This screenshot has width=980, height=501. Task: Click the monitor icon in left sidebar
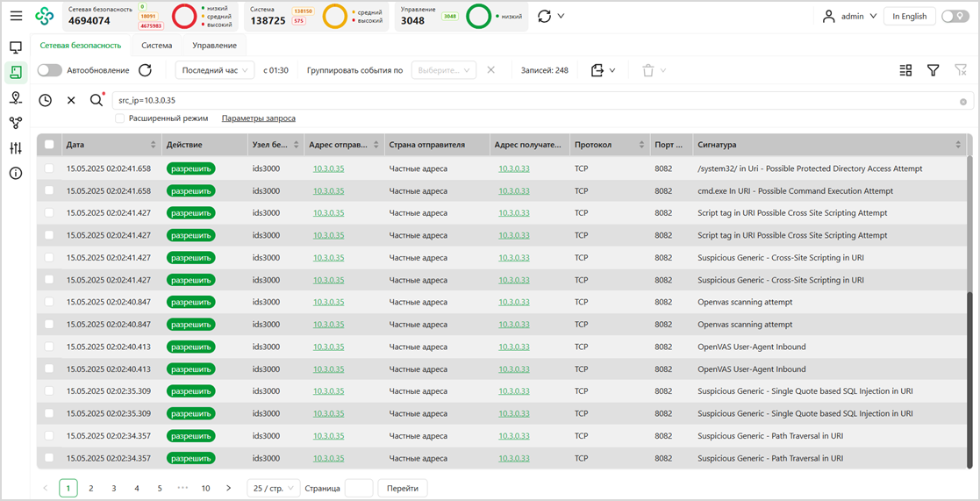(16, 48)
